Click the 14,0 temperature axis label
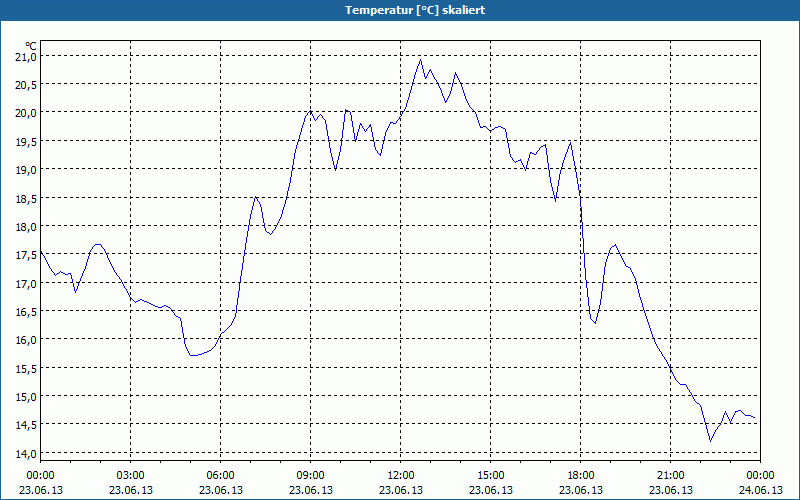This screenshot has height=500, width=800. point(25,454)
